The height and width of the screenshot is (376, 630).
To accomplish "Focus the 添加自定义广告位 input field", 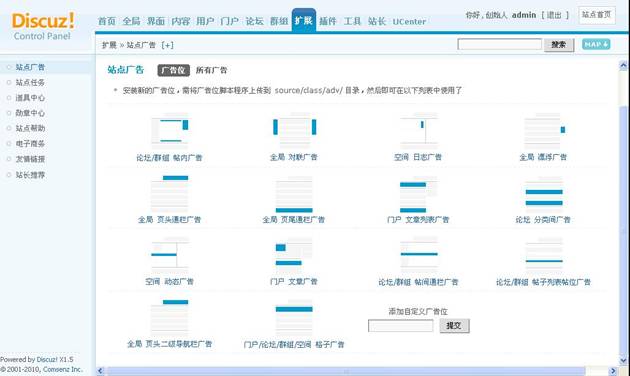I will coord(401,326).
